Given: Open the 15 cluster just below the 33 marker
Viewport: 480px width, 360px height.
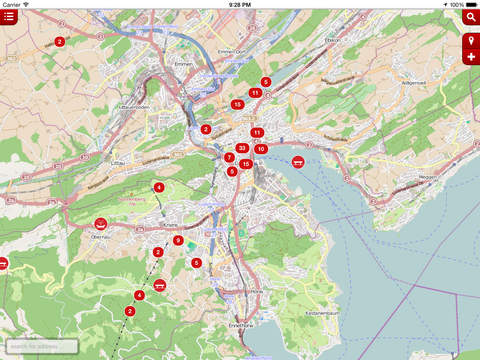Looking at the screenshot, I should (x=246, y=164).
